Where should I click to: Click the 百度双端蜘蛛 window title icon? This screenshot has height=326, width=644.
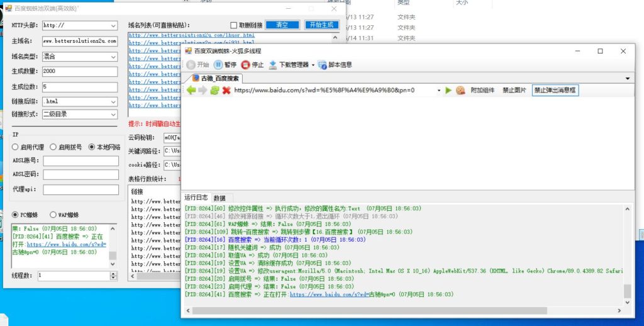tap(188, 51)
